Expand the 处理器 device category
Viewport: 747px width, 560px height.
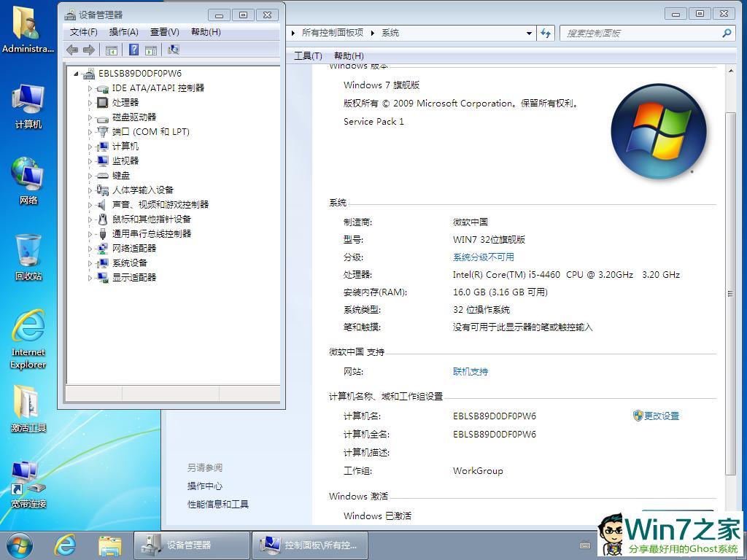tap(90, 103)
